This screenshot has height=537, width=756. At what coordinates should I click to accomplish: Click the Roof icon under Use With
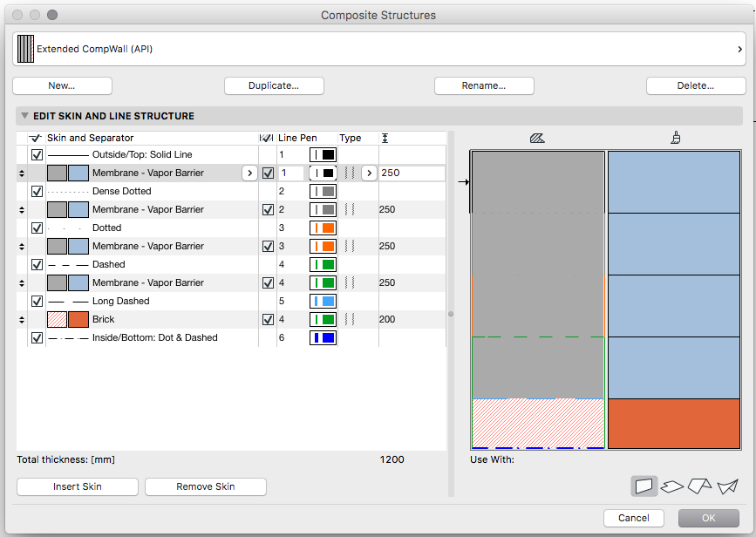tap(699, 486)
